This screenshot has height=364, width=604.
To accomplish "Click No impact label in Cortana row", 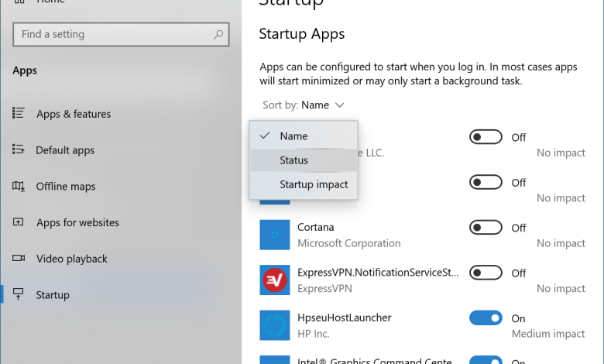I will coord(561,243).
